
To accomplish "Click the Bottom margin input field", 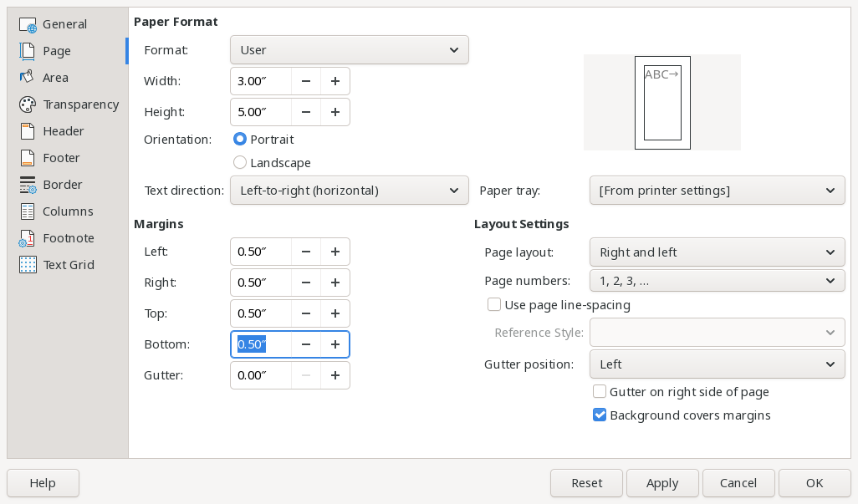I will [261, 344].
